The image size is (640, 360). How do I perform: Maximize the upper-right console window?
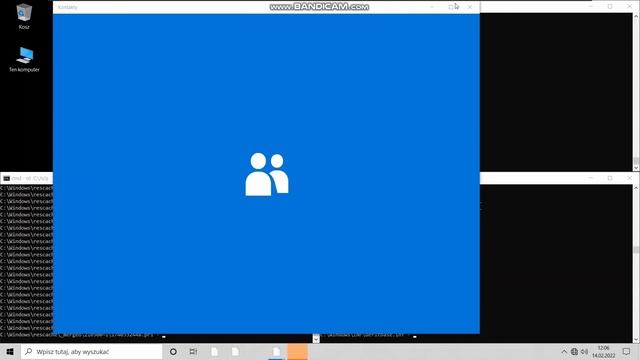[x=610, y=7]
